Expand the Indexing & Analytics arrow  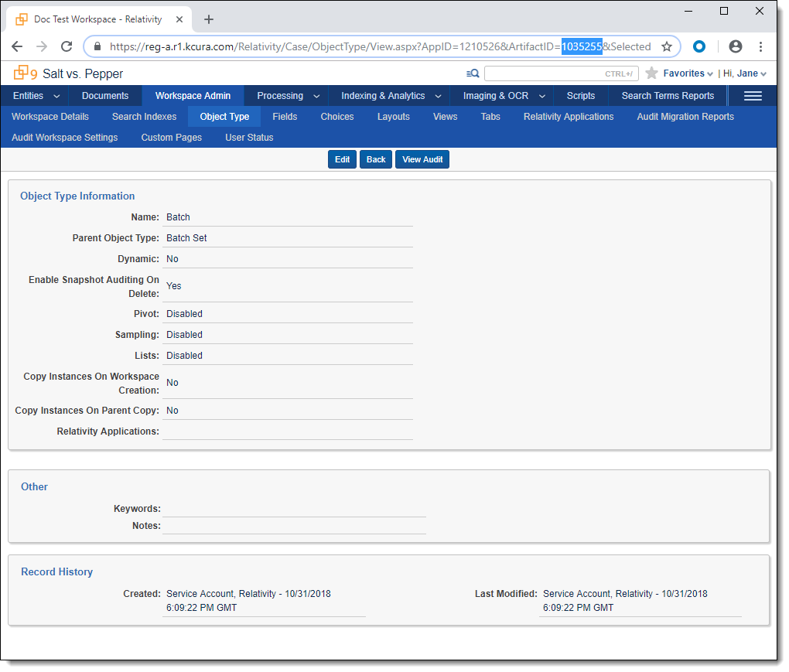439,96
